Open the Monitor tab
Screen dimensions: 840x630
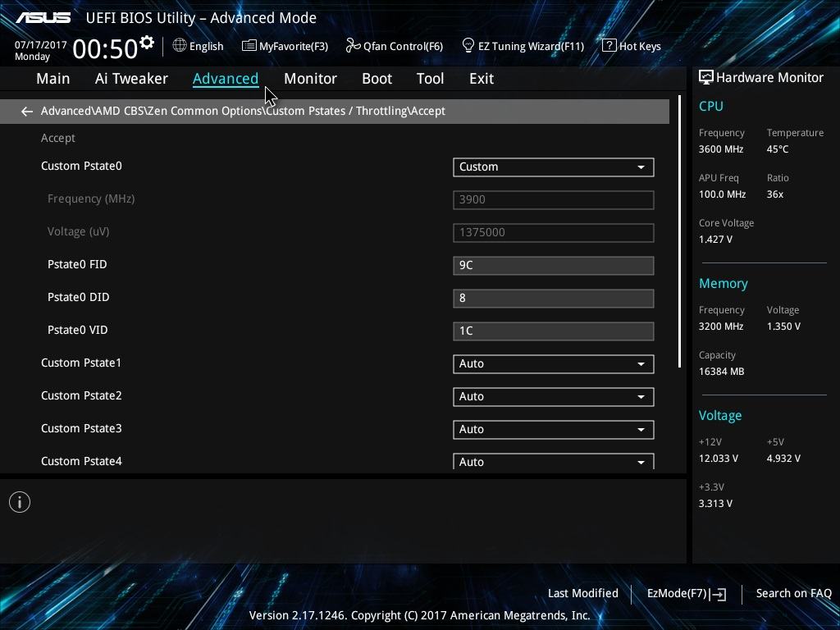point(310,79)
